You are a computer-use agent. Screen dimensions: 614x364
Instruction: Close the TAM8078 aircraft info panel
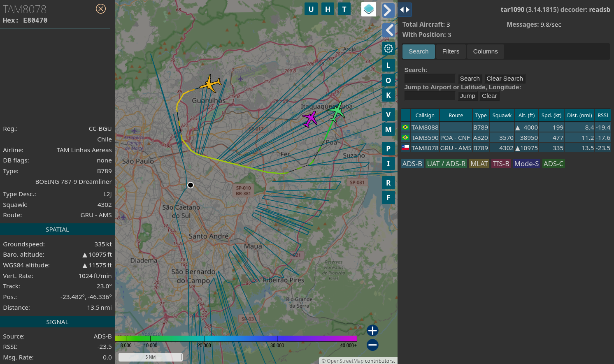[x=101, y=9]
